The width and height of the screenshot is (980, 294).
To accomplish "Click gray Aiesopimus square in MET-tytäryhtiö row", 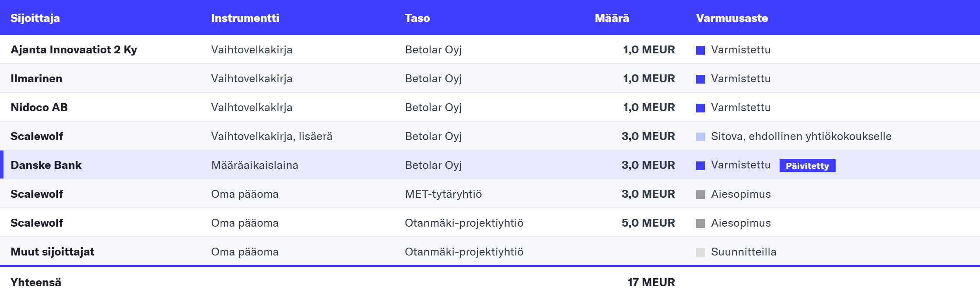I will pos(700,195).
